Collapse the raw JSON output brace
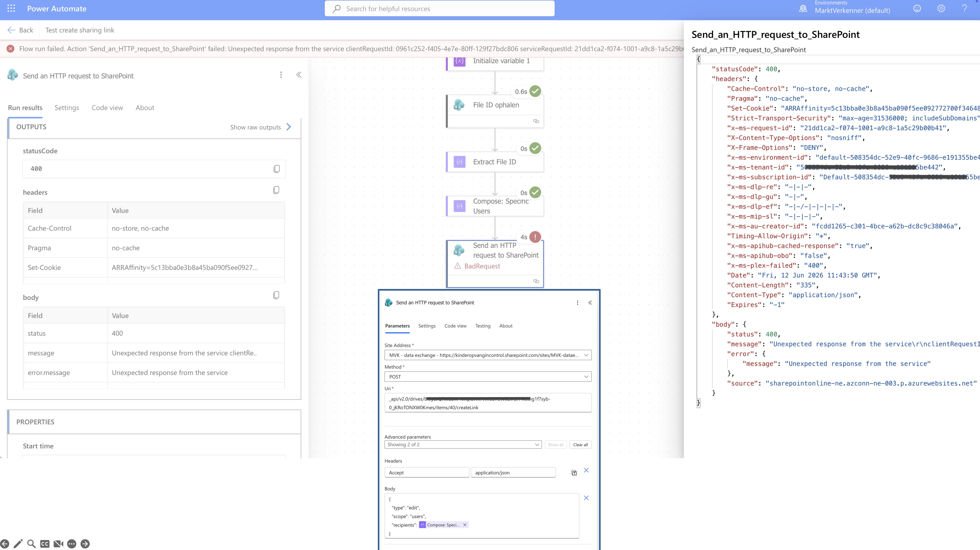 [698, 59]
